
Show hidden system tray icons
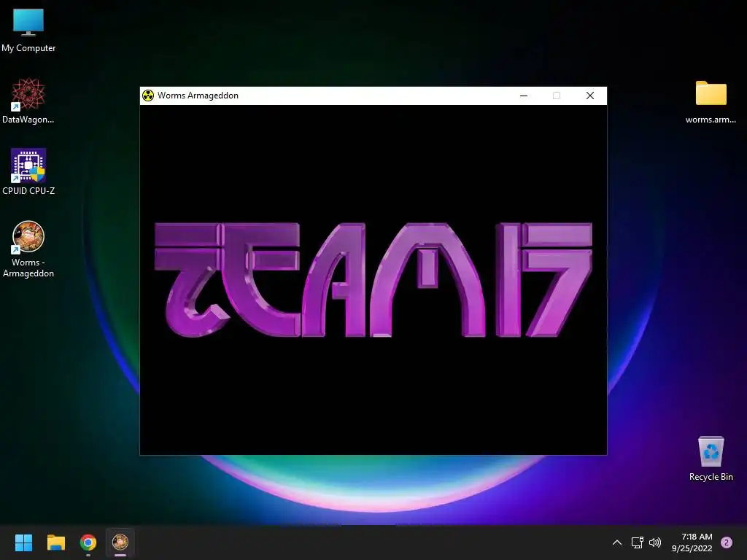(x=617, y=542)
